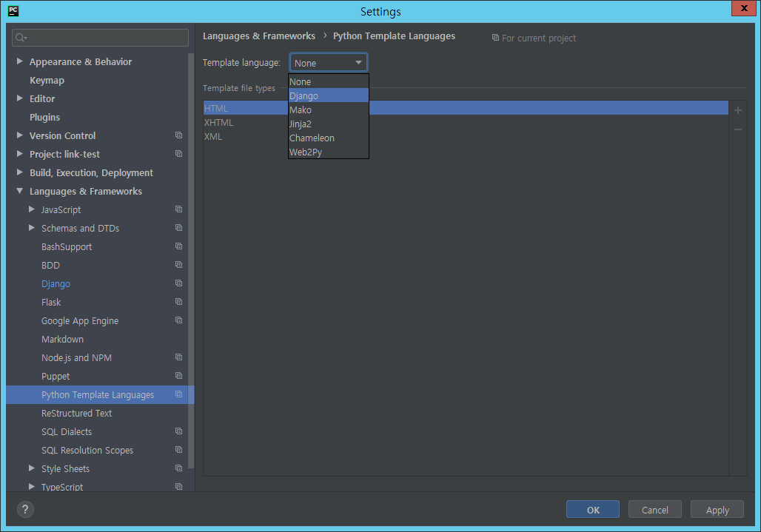Choose Mako in template language list
Image resolution: width=761 pixels, height=532 pixels.
point(329,110)
